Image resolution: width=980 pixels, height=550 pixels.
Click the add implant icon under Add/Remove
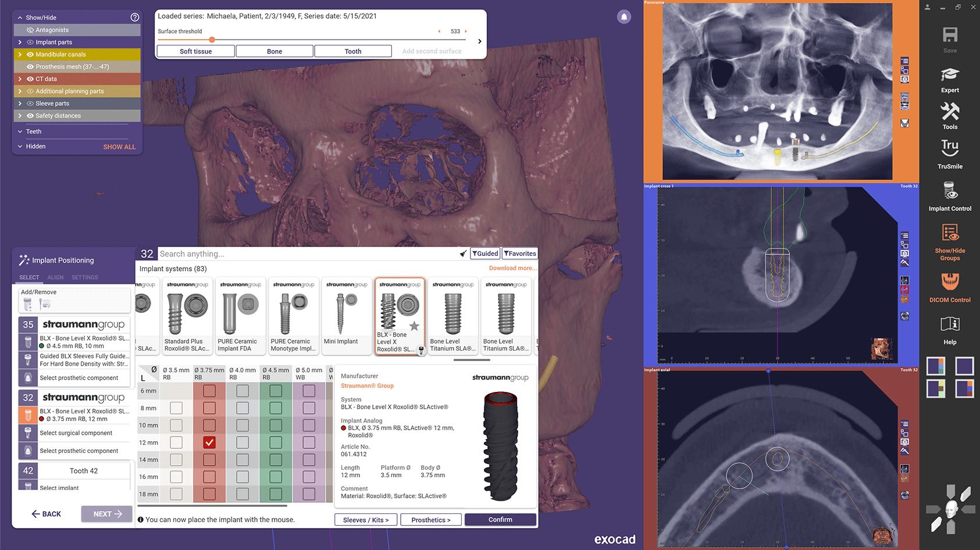point(27,303)
